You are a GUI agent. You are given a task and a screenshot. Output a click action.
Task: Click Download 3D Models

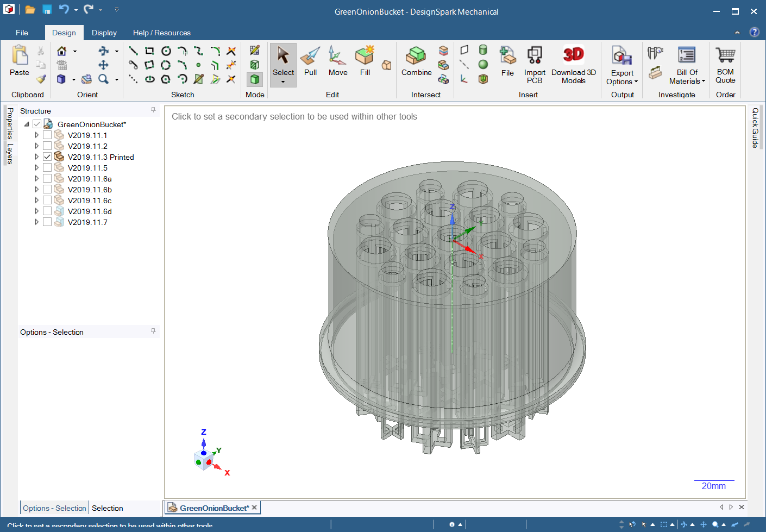574,64
